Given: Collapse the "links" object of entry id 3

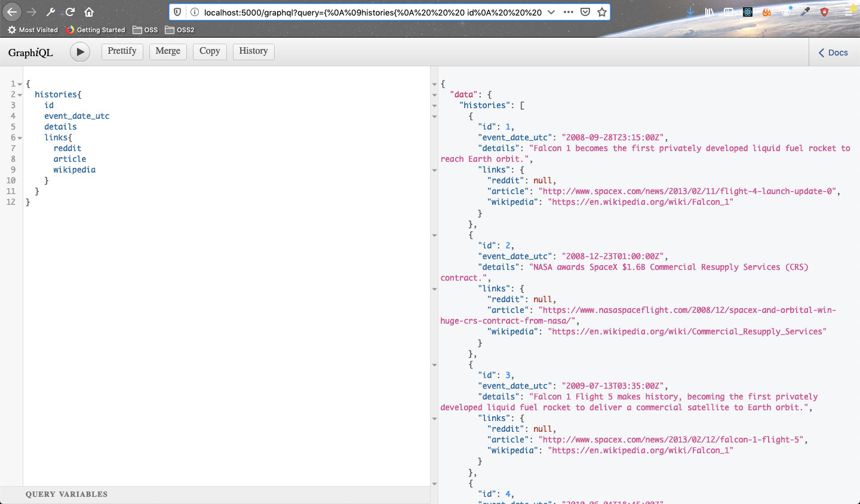Looking at the screenshot, I should tap(434, 419).
